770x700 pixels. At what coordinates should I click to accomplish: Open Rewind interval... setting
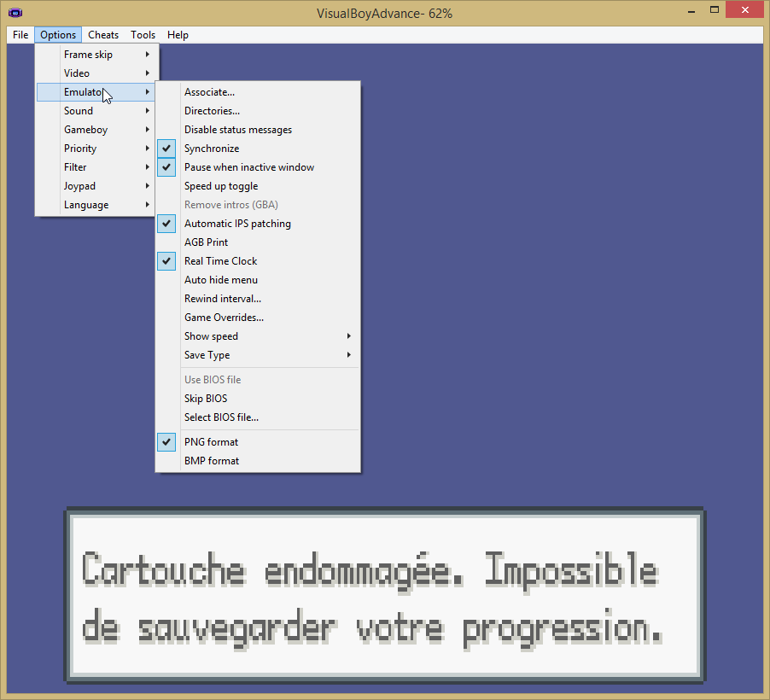coord(258,299)
